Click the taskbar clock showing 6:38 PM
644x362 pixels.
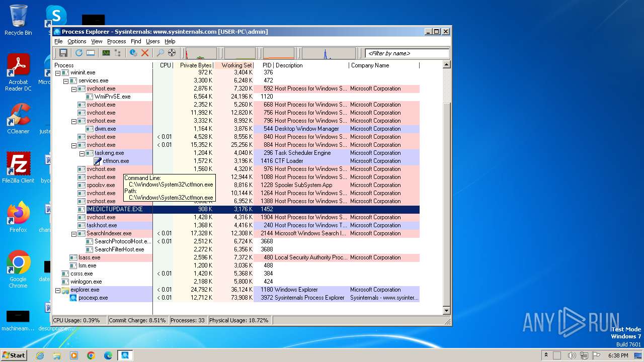point(618,355)
